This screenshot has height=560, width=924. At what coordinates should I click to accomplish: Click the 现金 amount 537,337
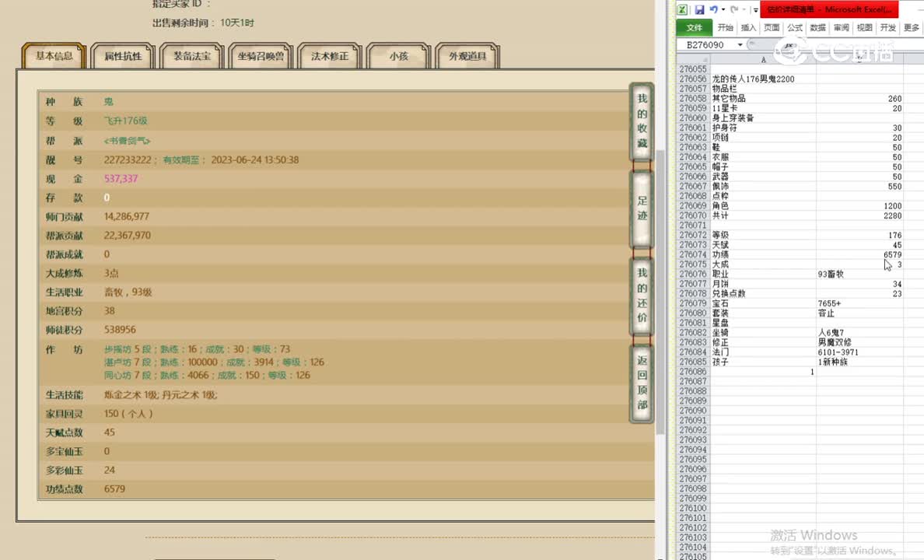pos(121,179)
